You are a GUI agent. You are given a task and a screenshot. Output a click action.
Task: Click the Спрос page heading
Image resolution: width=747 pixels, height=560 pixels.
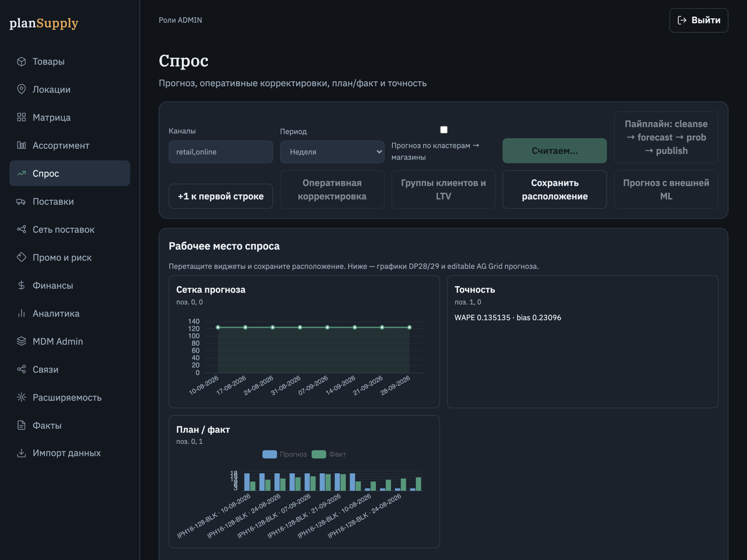coord(183,61)
